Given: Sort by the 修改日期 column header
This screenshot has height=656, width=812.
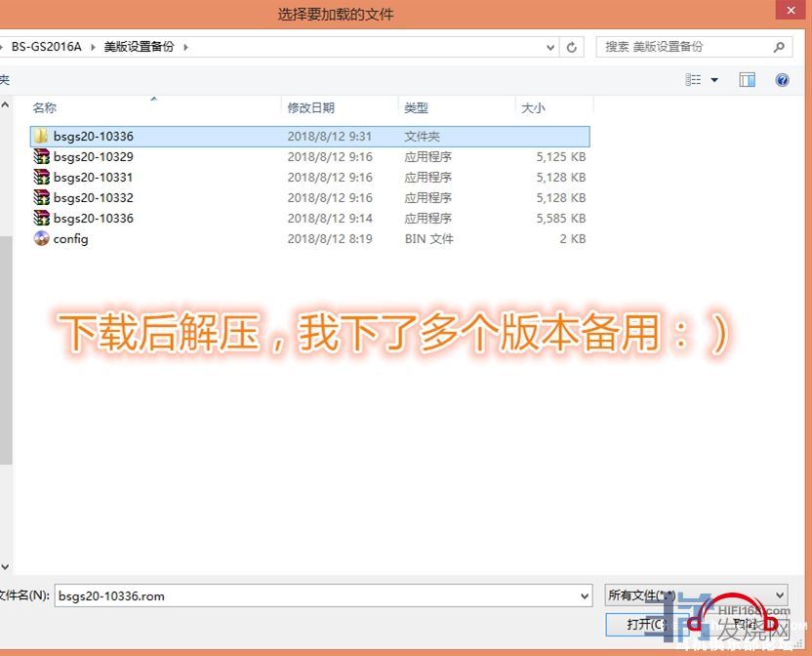Looking at the screenshot, I should point(310,108).
